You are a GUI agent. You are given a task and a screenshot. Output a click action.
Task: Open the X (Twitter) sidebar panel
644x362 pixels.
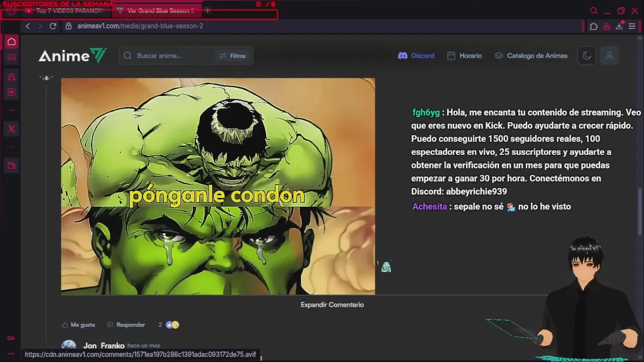click(12, 129)
